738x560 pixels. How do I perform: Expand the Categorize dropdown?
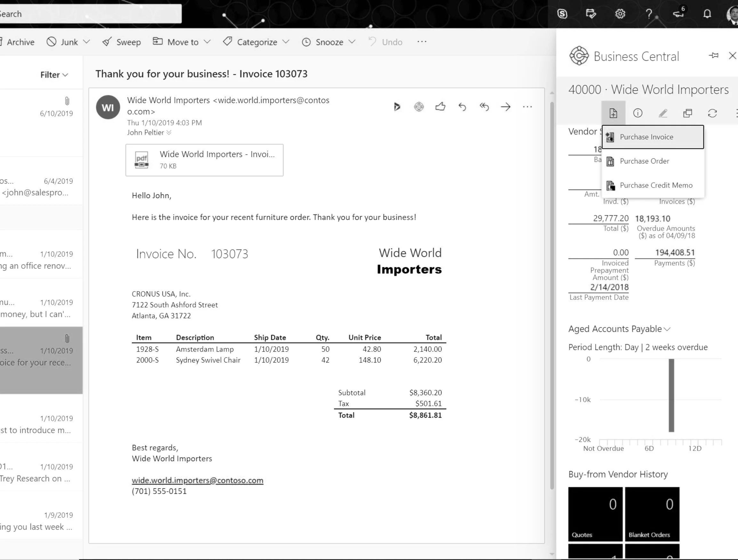tap(286, 42)
